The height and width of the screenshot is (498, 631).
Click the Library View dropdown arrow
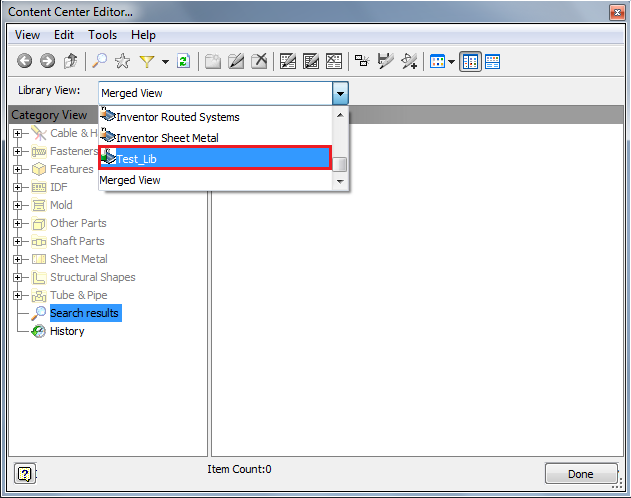point(340,93)
